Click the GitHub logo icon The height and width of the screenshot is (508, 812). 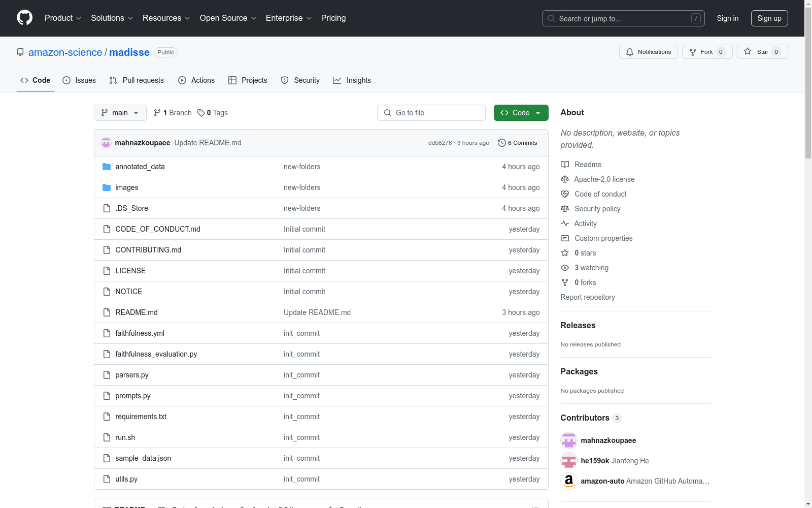pos(24,18)
